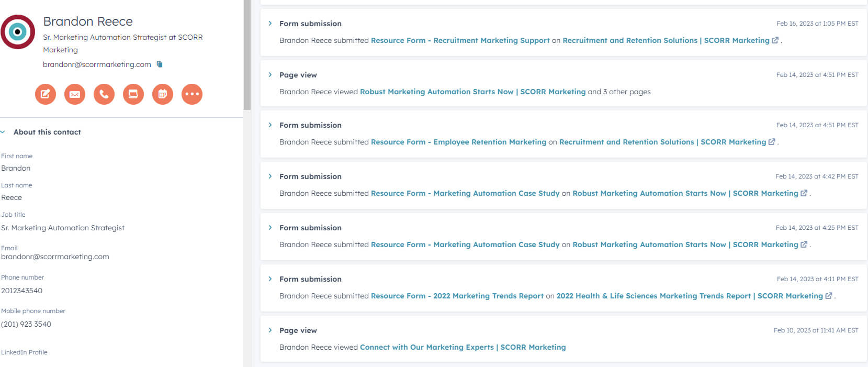
Task: Open external link icon on Feb 16 submission
Action: [775, 40]
